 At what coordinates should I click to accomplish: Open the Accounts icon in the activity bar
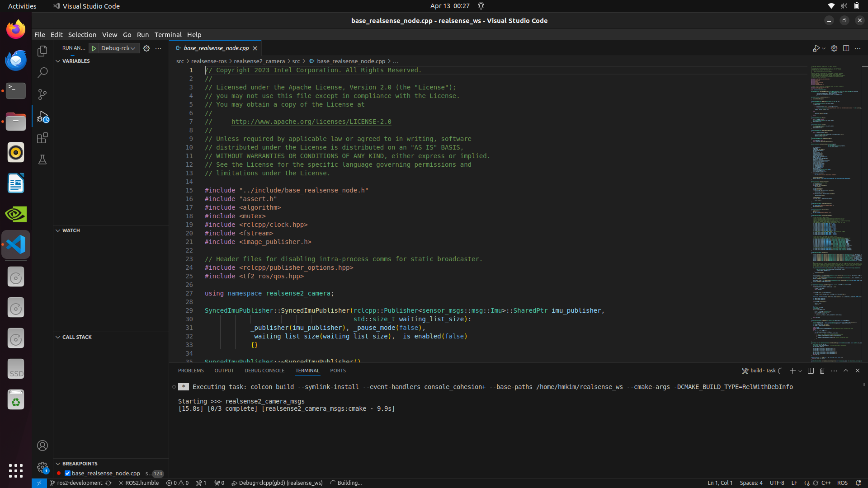click(x=42, y=446)
